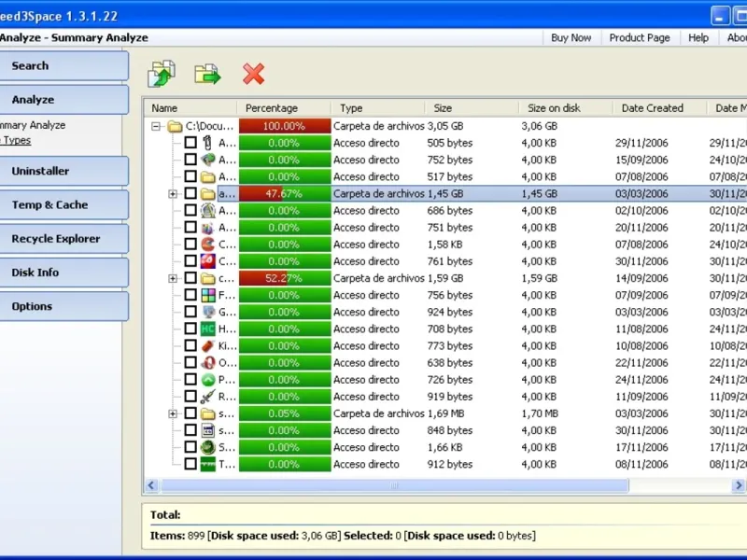Click the horizontal scrollbar left arrow
The height and width of the screenshot is (560, 747).
click(151, 485)
